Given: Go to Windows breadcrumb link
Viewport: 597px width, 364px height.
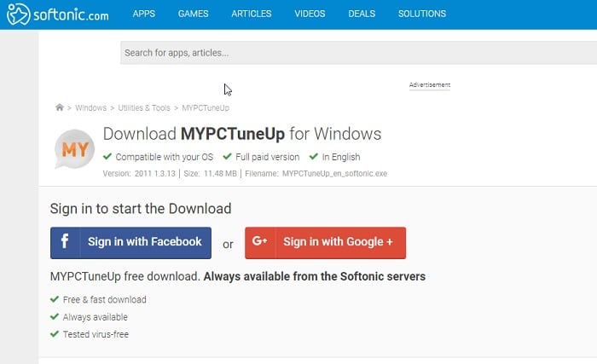Looking at the screenshot, I should click(x=90, y=107).
